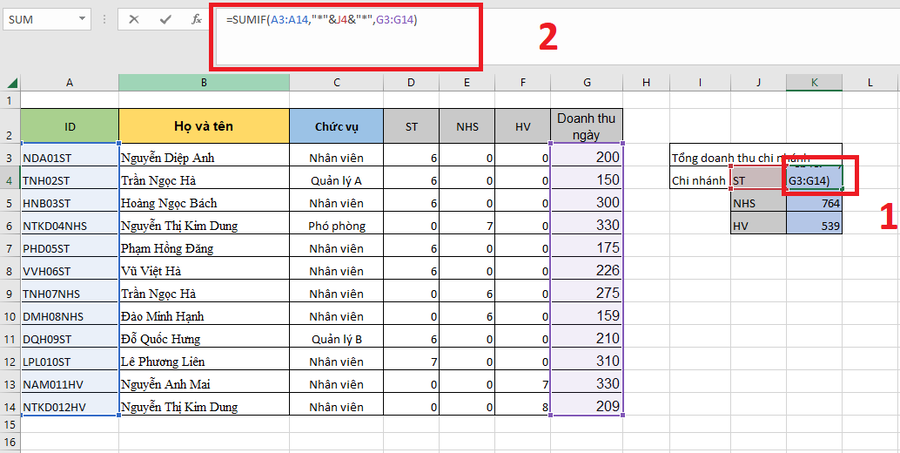Select revenue cell showing 200
This screenshot has width=900, height=453.
[587, 157]
